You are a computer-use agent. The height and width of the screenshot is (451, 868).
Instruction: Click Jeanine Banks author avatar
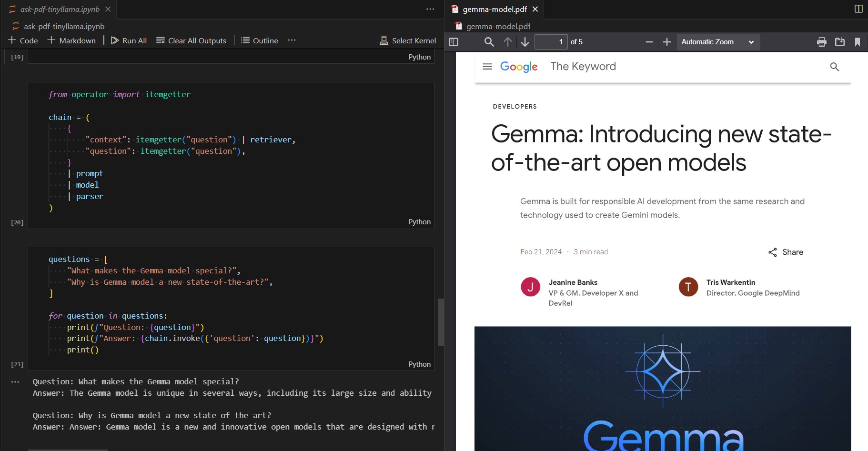530,287
